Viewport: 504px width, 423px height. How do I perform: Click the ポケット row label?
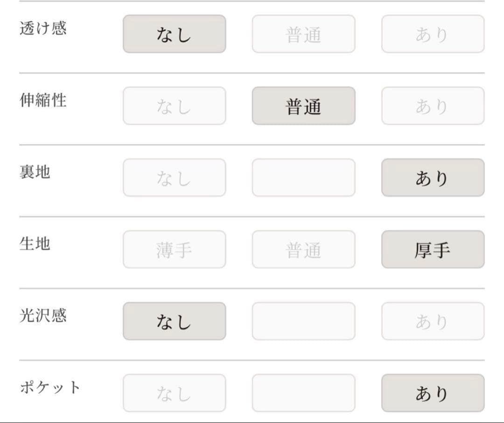tap(50, 388)
